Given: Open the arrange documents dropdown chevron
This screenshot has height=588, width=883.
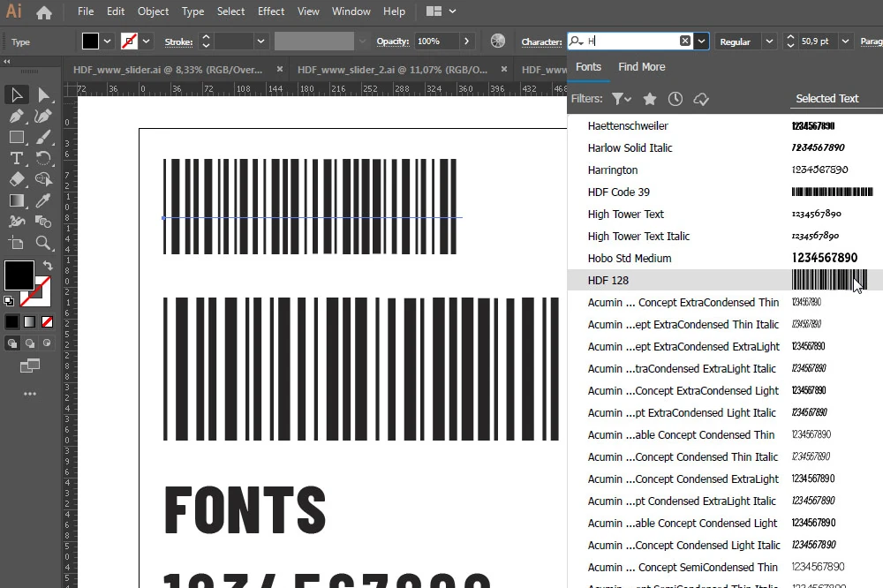Looking at the screenshot, I should pos(452,11).
